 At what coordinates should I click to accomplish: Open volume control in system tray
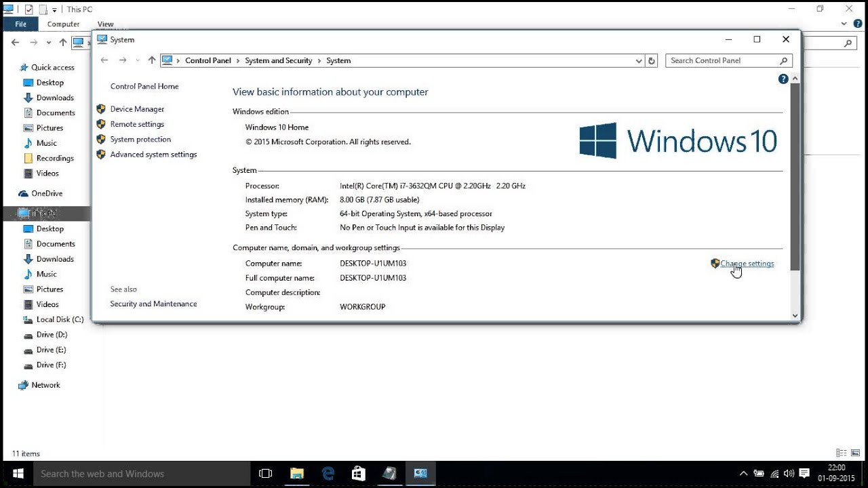pos(789,474)
